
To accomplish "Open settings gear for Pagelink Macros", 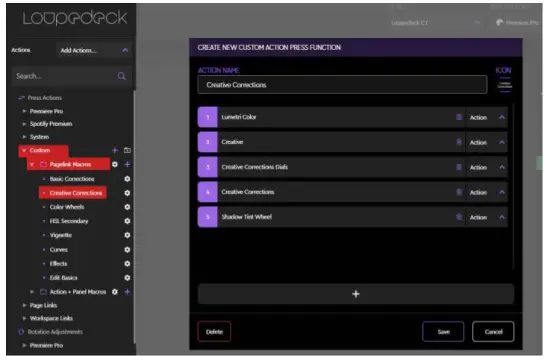I will pyautogui.click(x=115, y=164).
